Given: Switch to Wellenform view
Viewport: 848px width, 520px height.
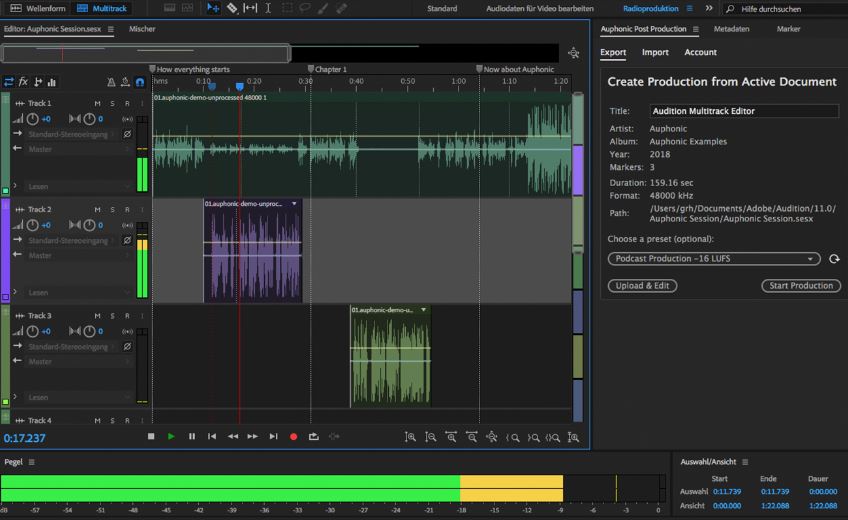Looking at the screenshot, I should point(37,8).
